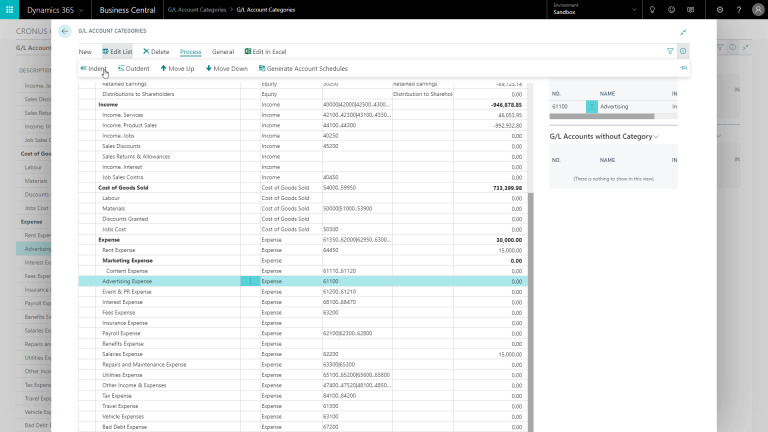The width and height of the screenshot is (768, 432).
Task: Select the Insurance Expense row
Action: pyautogui.click(x=303, y=323)
